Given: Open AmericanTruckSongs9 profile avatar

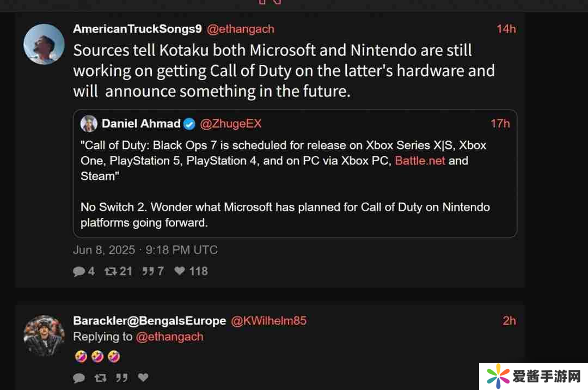Looking at the screenshot, I should (x=44, y=44).
